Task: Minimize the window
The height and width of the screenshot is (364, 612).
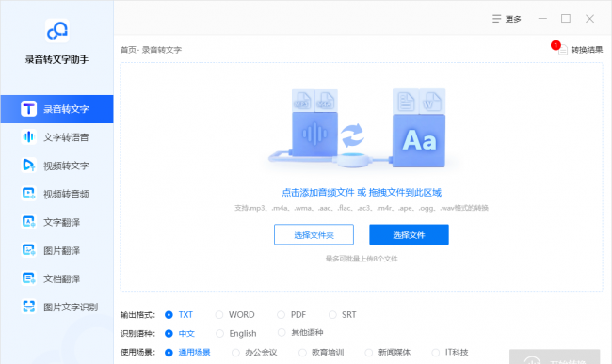Action: [x=542, y=19]
